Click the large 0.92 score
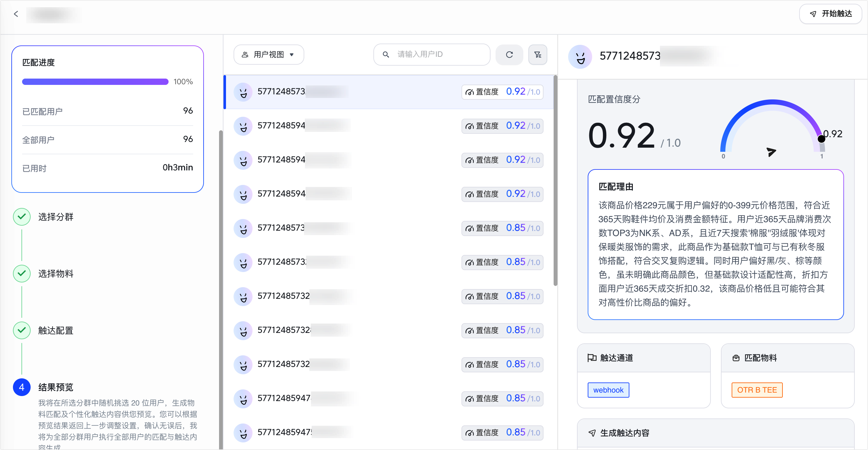The height and width of the screenshot is (450, 868). tap(621, 135)
